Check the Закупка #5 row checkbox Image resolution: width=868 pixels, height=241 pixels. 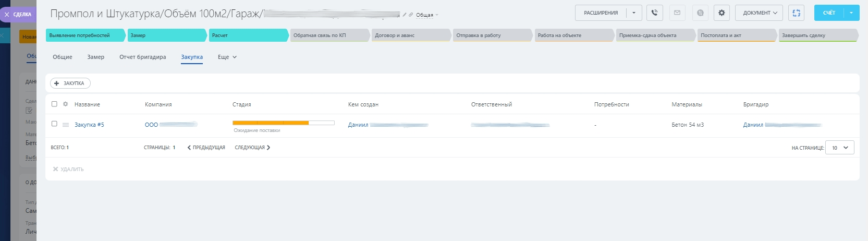54,124
